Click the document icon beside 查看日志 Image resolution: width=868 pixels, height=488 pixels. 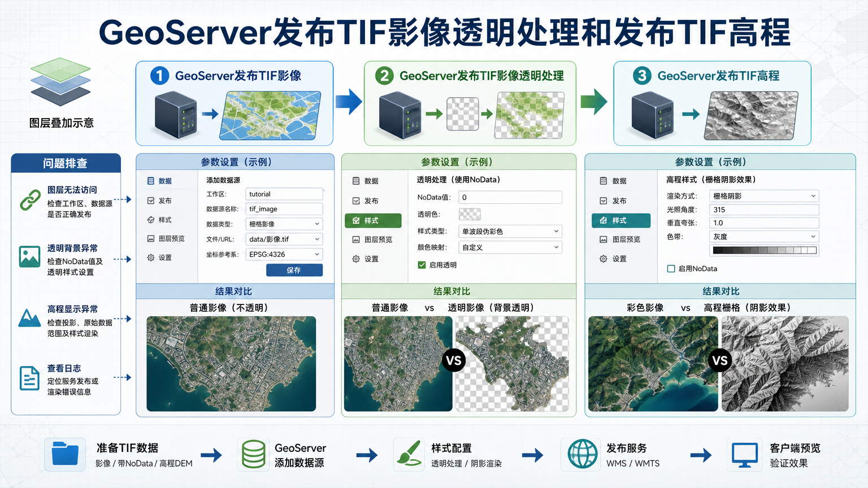click(29, 378)
